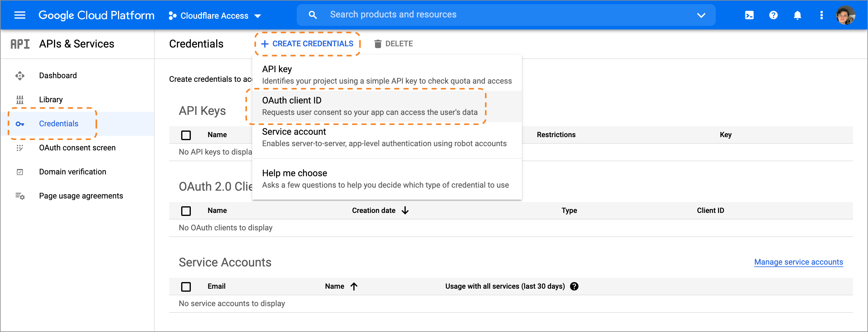Choose OAuth client ID from the menu
The width and height of the screenshot is (868, 332).
(292, 100)
